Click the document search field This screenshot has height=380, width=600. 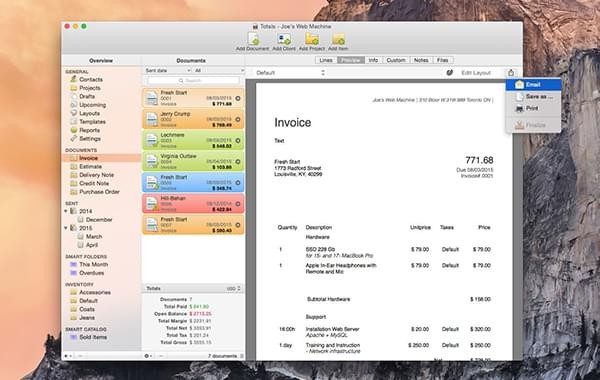click(193, 80)
